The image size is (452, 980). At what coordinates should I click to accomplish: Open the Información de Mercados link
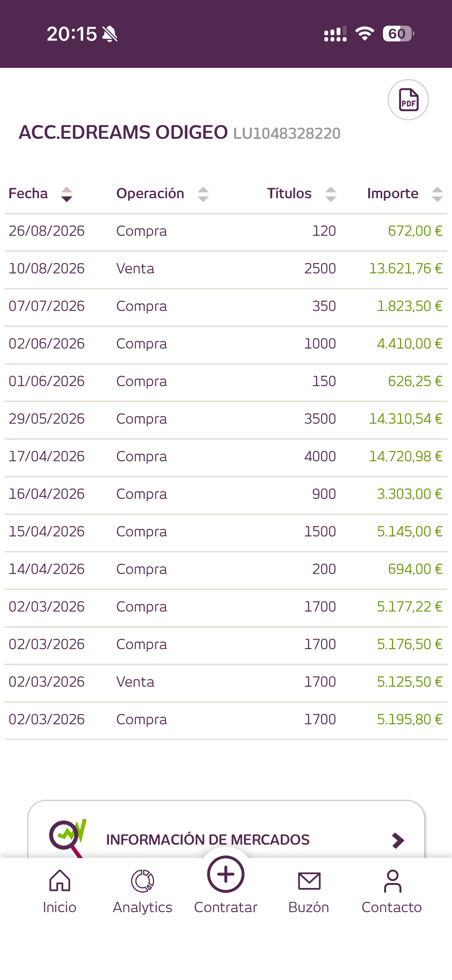coord(208,840)
